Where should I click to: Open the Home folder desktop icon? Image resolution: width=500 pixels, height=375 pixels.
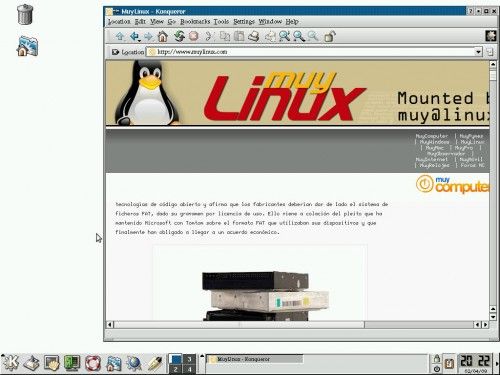27,46
